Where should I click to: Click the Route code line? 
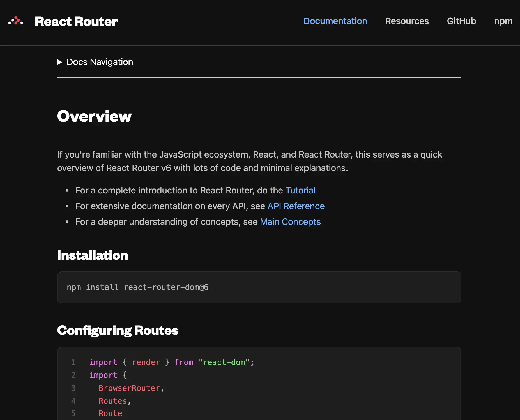click(110, 413)
